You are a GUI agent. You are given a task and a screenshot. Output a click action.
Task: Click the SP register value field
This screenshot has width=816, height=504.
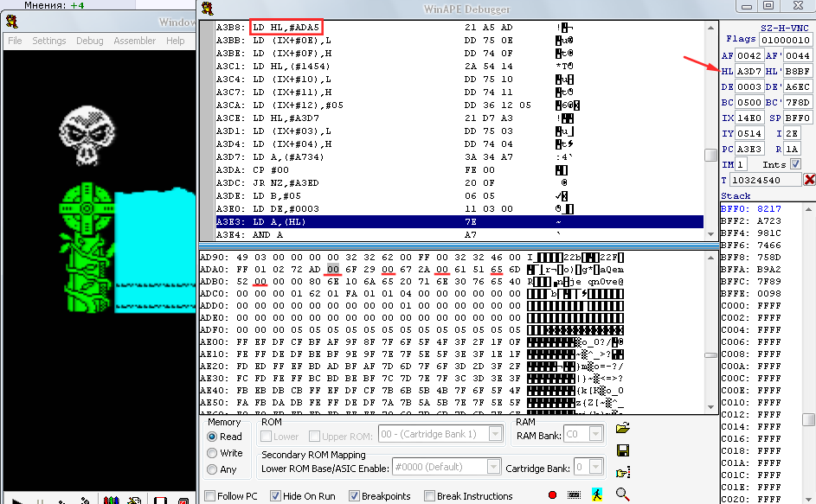pyautogui.click(x=797, y=118)
